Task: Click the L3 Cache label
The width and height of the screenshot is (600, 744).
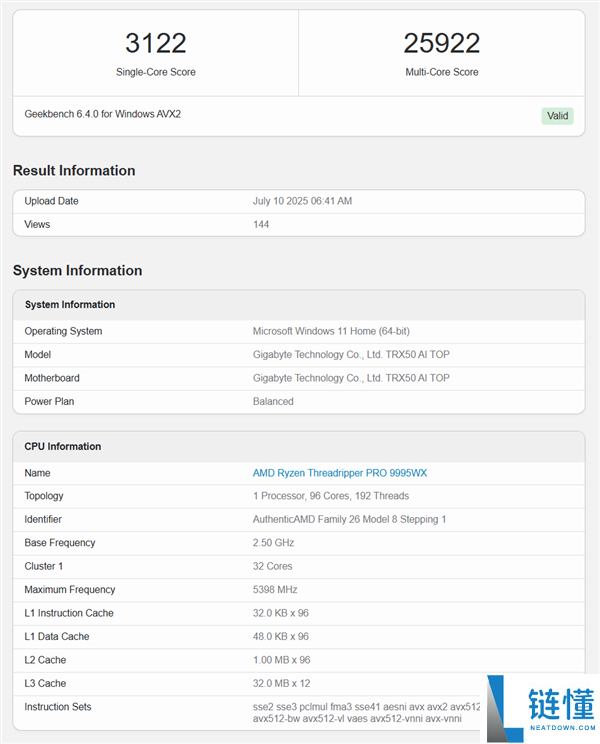Action: [x=45, y=684]
